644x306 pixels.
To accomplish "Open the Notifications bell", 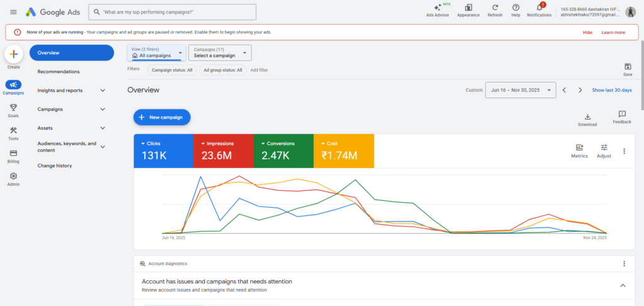I will point(538,8).
